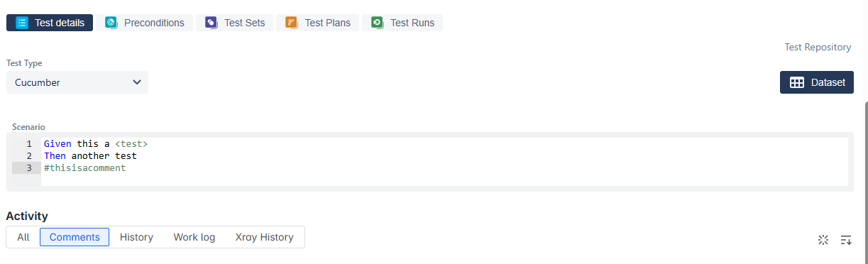
Task: Click the Test Sets purple icon
Action: click(x=211, y=23)
